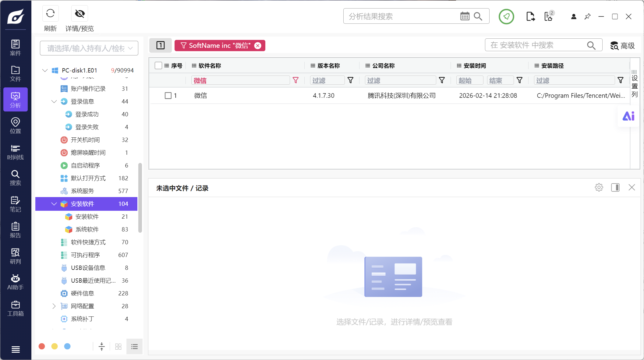This screenshot has height=360, width=644.
Task: Open the user account icon
Action: click(x=574, y=16)
